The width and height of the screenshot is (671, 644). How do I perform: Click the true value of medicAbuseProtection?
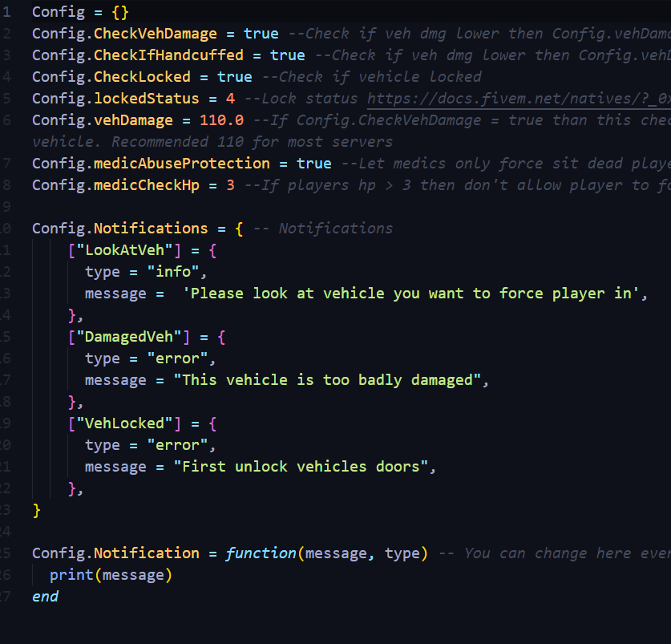tap(313, 164)
